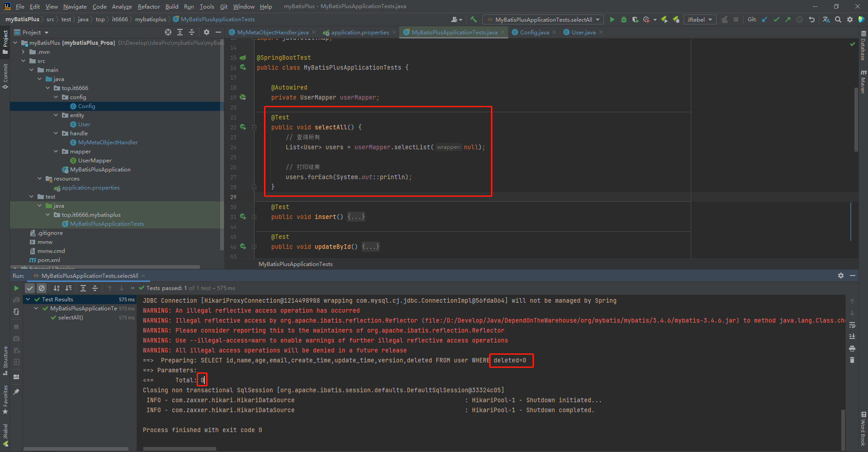Click the console horizontal scrollbar
Image resolution: width=868 pixels, height=452 pixels.
point(179,449)
